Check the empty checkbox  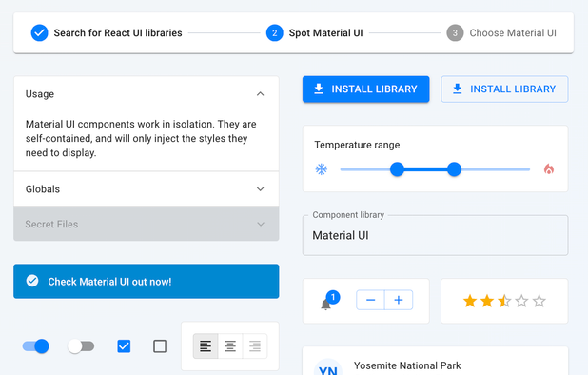coord(160,346)
